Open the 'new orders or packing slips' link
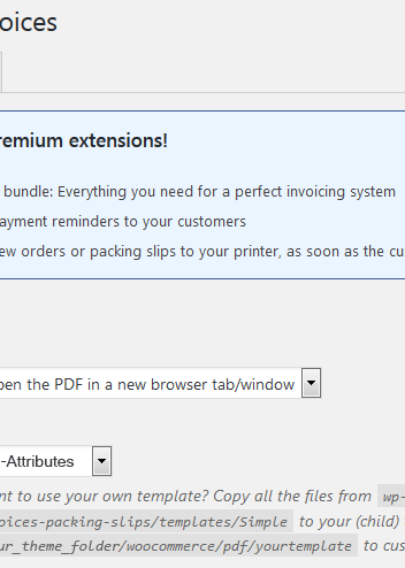 pos(202,251)
